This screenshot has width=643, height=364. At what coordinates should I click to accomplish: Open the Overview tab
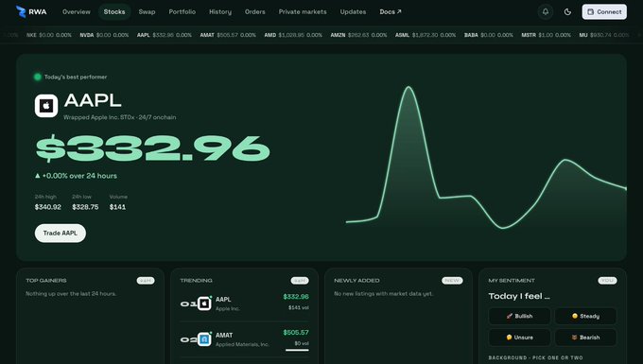point(77,12)
